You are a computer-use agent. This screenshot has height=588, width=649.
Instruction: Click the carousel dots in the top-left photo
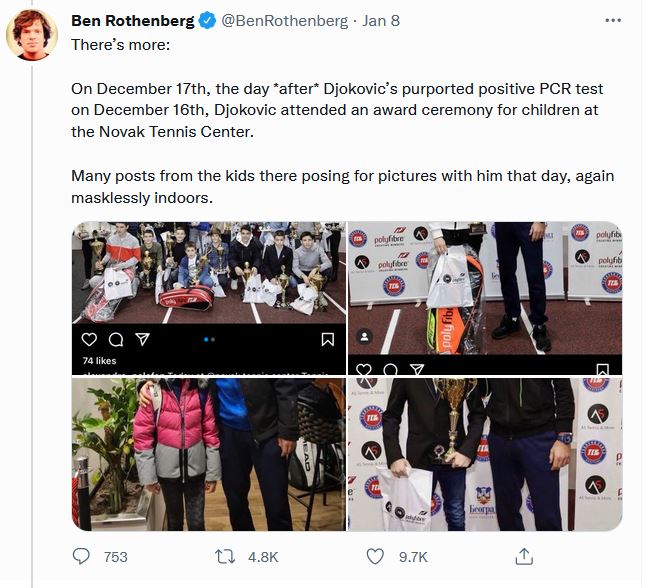(208, 340)
